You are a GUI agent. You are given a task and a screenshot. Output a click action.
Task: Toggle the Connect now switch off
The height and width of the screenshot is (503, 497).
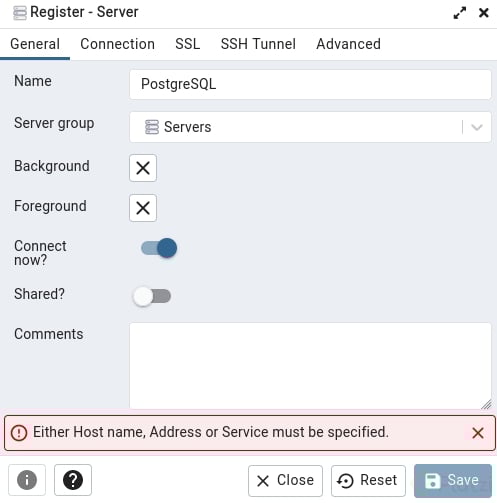tap(159, 248)
